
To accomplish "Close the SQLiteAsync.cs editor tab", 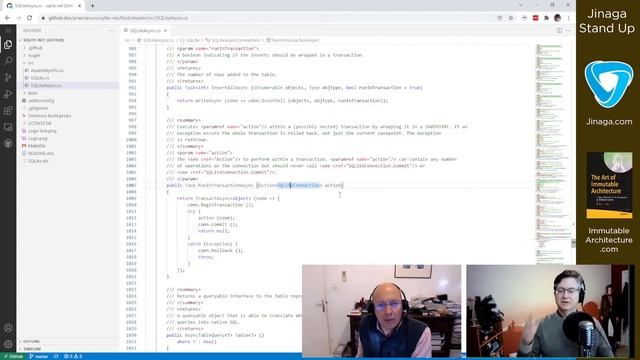I will coord(165,31).
